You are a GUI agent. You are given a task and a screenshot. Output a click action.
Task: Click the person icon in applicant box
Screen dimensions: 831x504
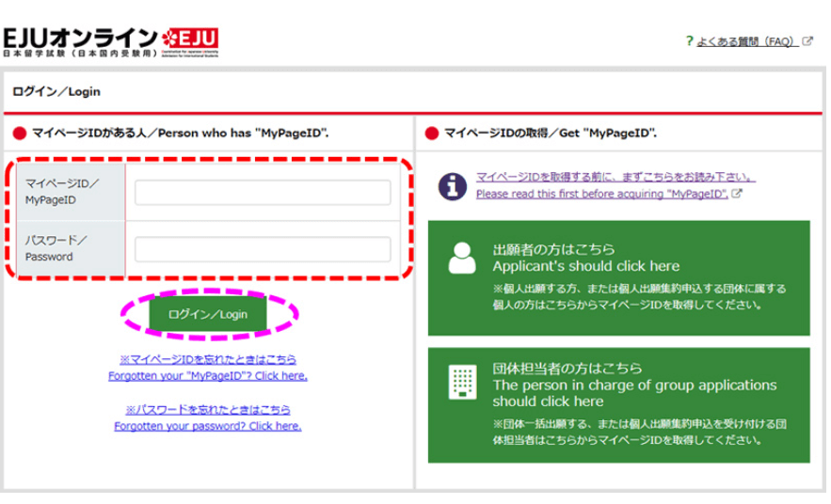(x=462, y=258)
